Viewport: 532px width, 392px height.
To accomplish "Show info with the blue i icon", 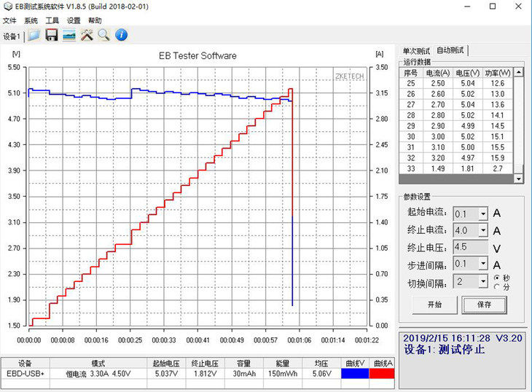I will point(122,35).
